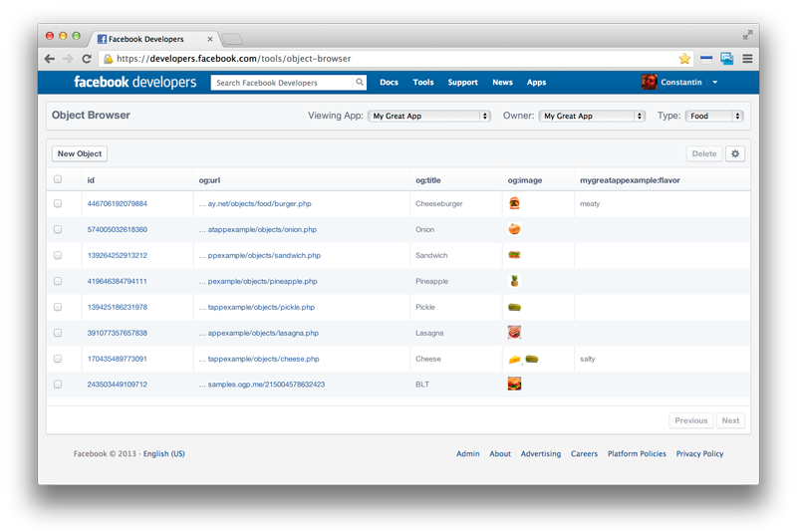Focus the Search Facebook Developers field
Screen dimensions: 797x532
click(283, 83)
